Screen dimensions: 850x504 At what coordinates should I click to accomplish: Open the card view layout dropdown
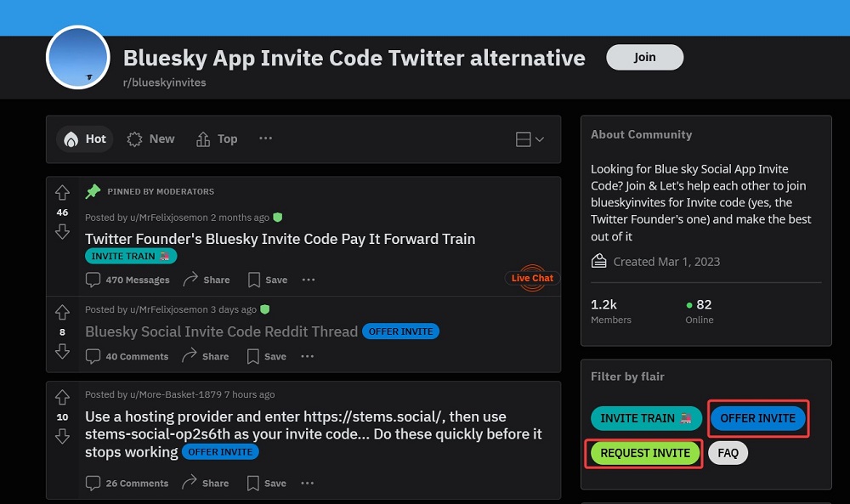click(x=530, y=139)
